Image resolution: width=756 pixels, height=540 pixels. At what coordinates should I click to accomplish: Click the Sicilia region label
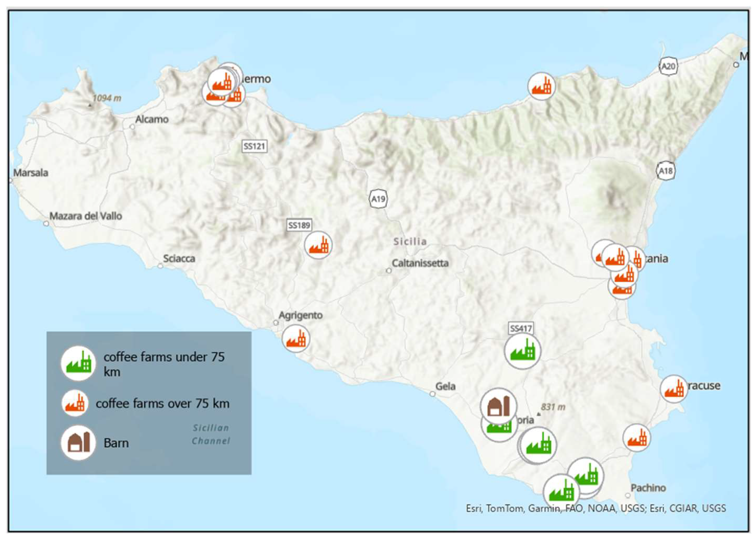pyautogui.click(x=410, y=241)
